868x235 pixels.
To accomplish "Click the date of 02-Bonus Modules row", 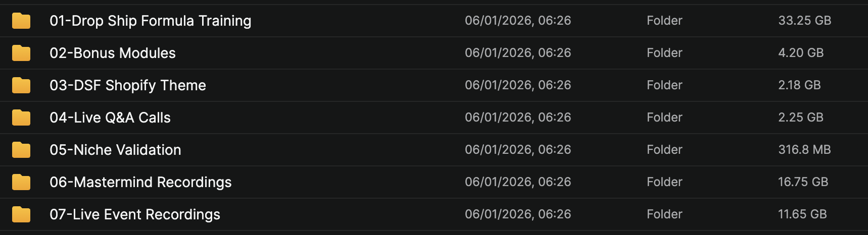I will [x=518, y=53].
